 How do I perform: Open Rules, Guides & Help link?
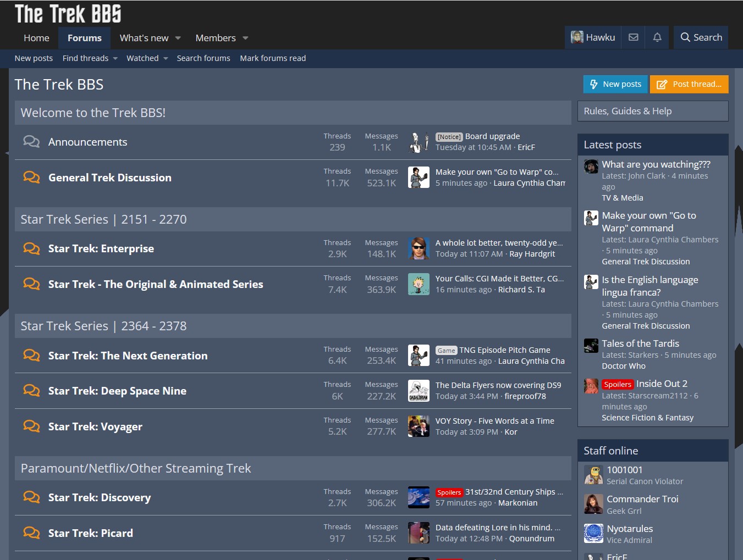(x=628, y=111)
